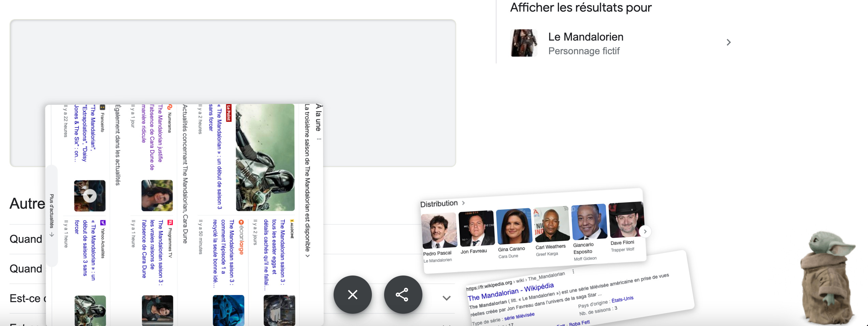Click the 'Plus d'actualités' button

tap(52, 216)
